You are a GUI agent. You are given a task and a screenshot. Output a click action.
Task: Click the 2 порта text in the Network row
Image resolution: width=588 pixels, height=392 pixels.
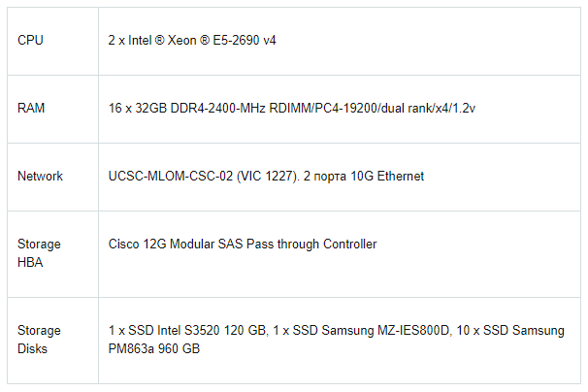[325, 176]
